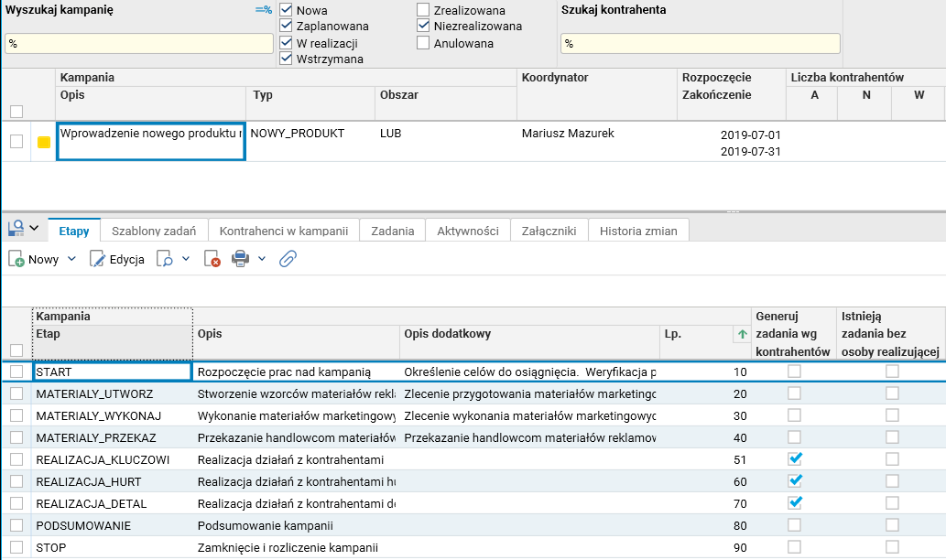Enable the Zrealizowana status checkbox

click(423, 10)
